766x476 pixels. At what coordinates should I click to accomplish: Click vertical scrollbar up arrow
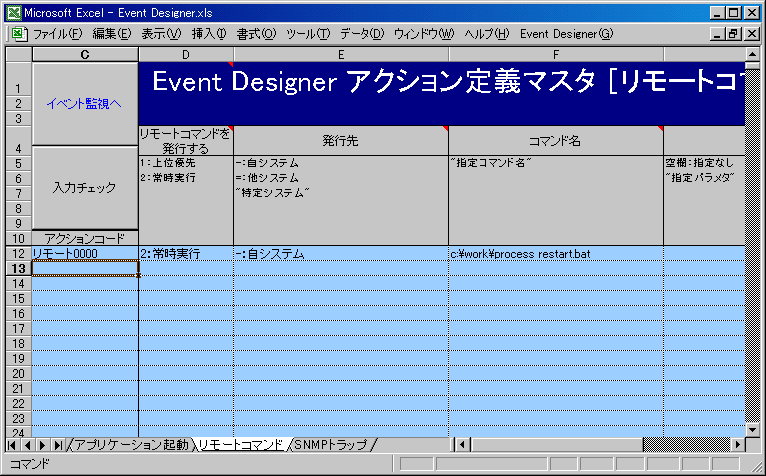pos(752,54)
